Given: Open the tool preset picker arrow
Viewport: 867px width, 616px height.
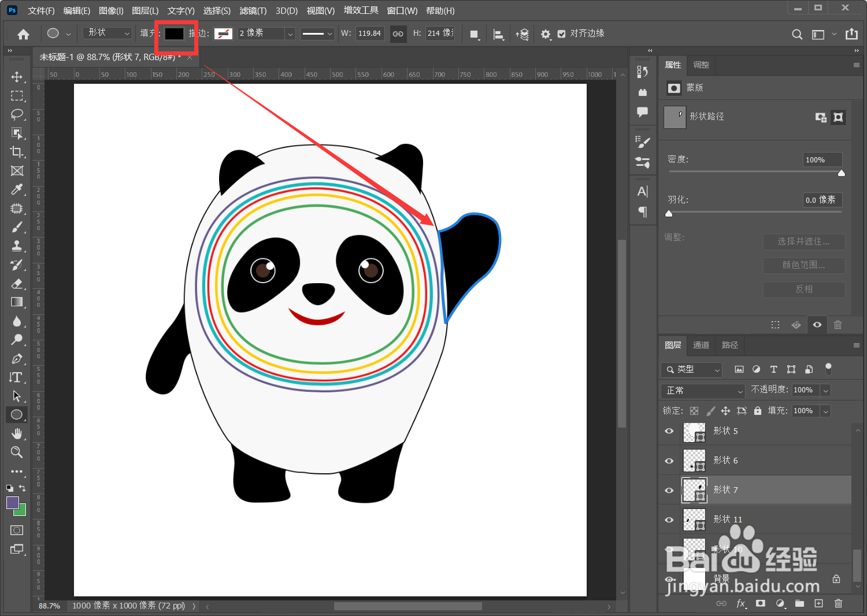Looking at the screenshot, I should [68, 34].
